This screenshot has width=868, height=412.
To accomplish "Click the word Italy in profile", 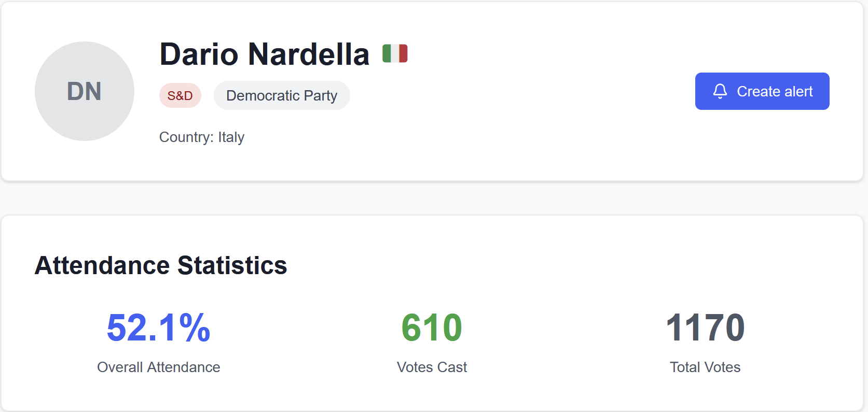I will 231,137.
